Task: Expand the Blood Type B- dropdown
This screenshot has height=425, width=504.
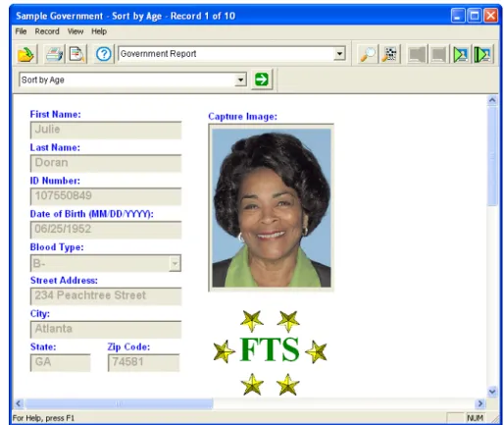Action: tap(175, 263)
